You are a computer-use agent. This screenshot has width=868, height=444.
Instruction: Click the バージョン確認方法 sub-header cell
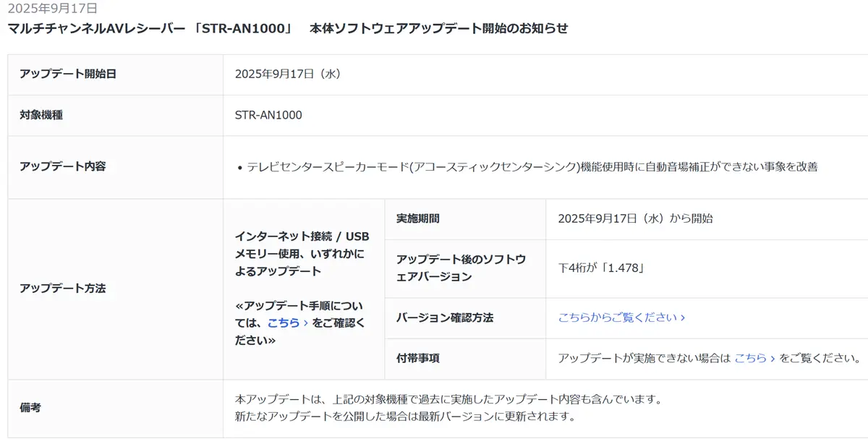tap(465, 317)
